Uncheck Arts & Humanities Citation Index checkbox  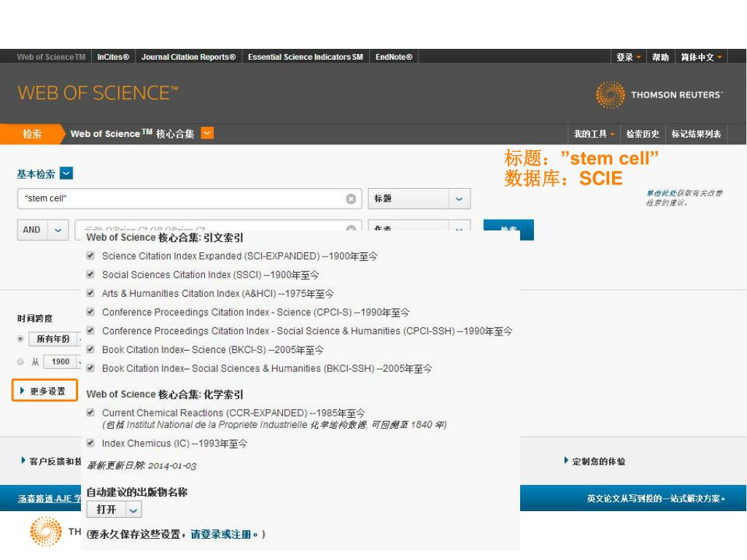click(90, 293)
